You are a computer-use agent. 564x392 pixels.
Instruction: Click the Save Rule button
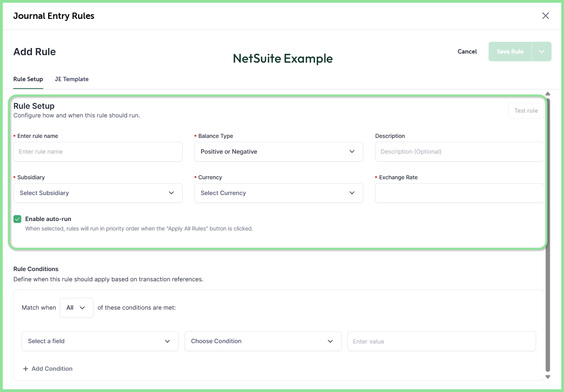coord(510,52)
